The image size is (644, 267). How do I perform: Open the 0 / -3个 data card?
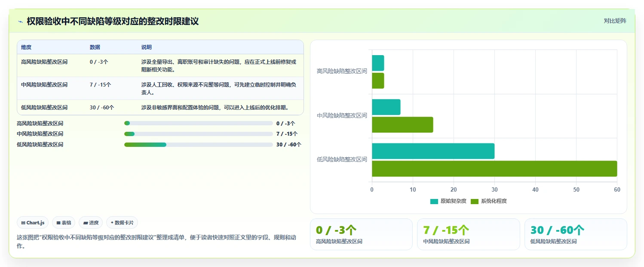coord(361,234)
